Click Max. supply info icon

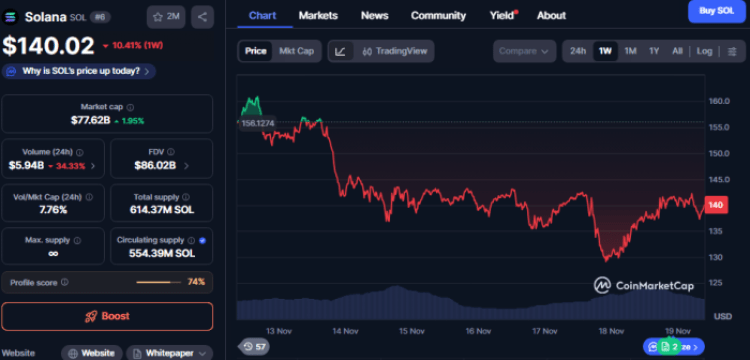[x=77, y=240]
